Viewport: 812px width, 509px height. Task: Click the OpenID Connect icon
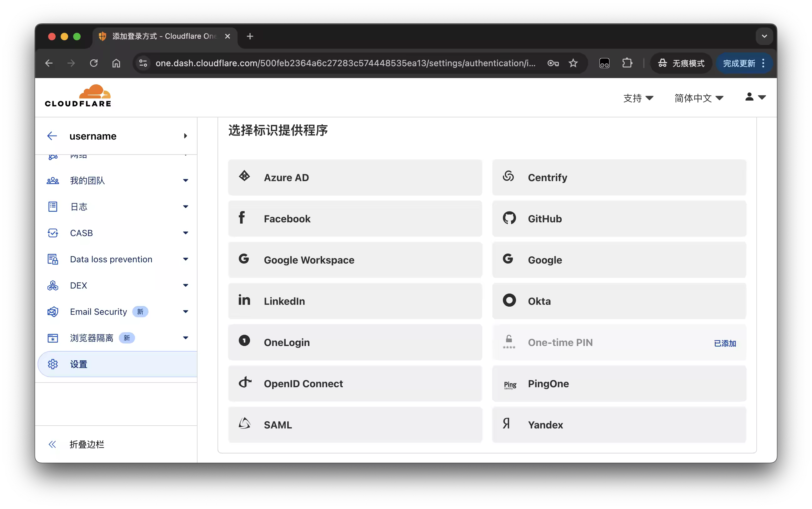click(245, 382)
